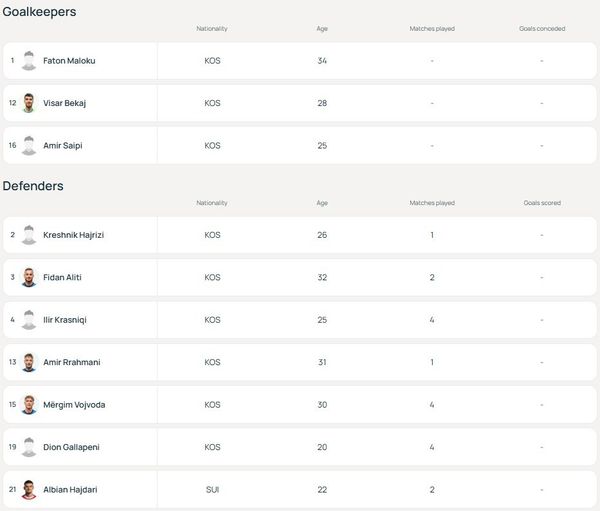Screen dimensions: 600x511
Task: View the Amir Rrahmani name link
Action: pos(69,362)
